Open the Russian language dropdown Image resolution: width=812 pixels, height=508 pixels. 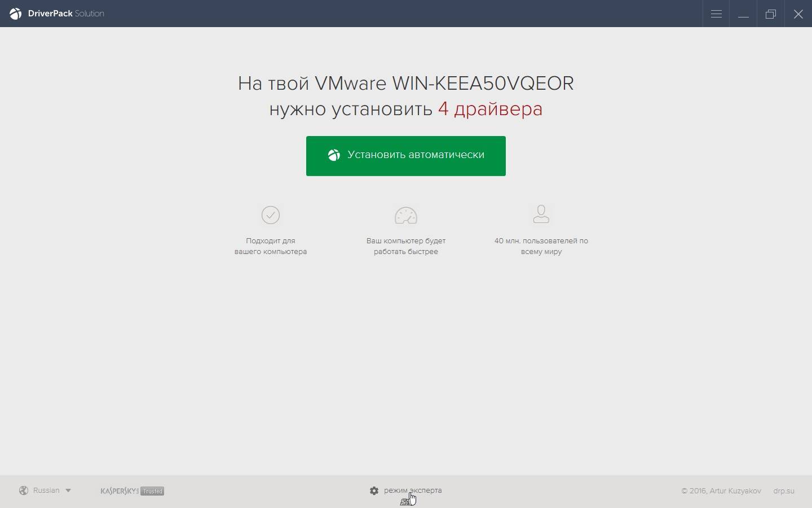coord(46,491)
